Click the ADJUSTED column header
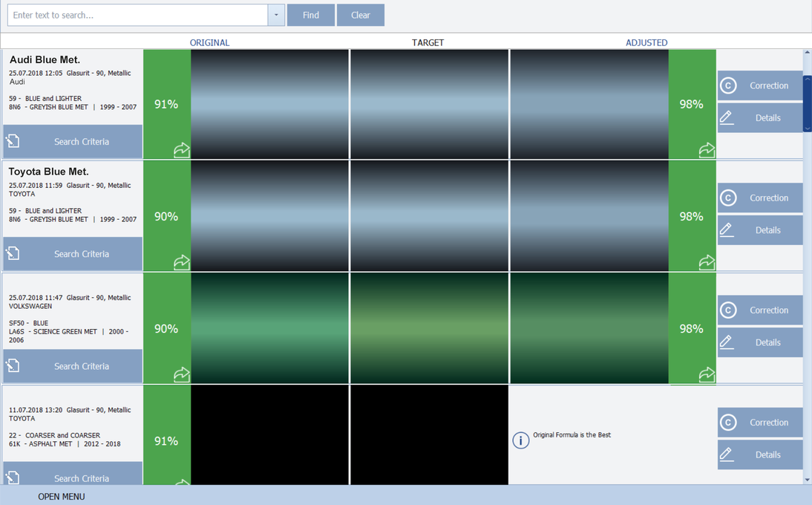 (646, 42)
